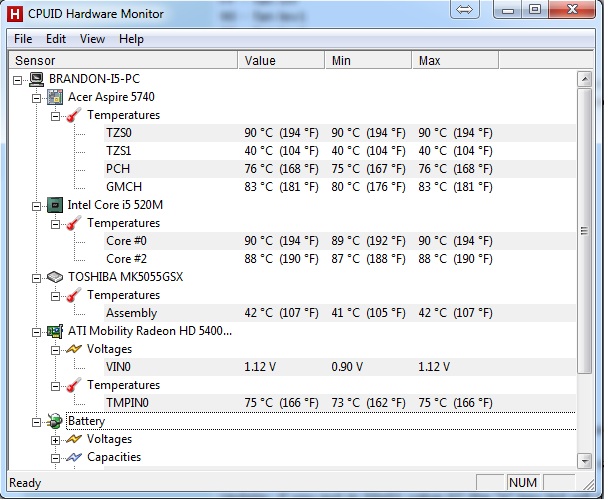Click the ATI Mobility Radeon graphics card icon

click(55, 331)
